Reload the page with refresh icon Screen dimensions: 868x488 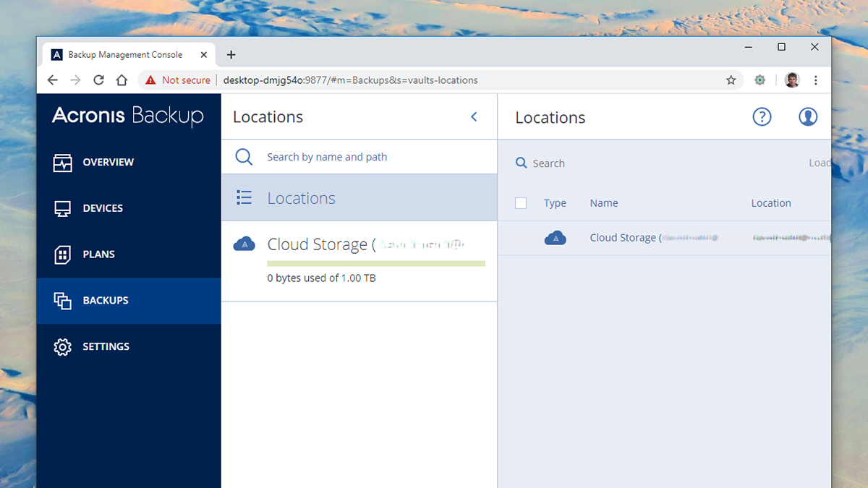(x=99, y=80)
